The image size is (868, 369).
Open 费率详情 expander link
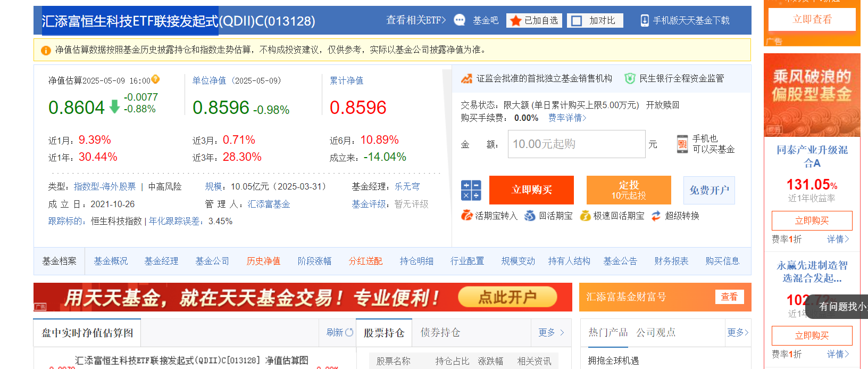point(567,118)
